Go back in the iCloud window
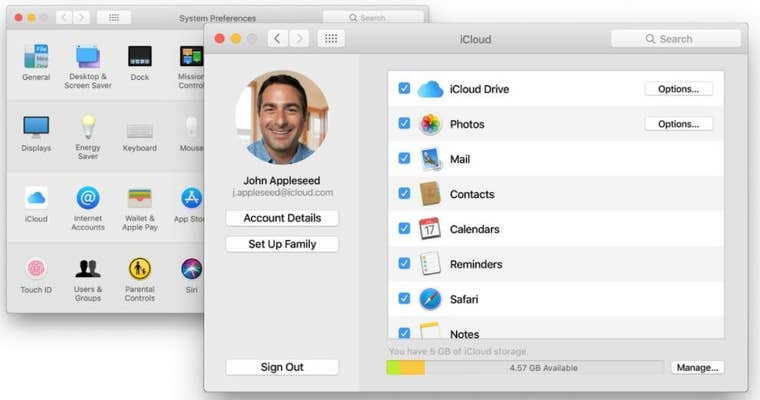Image resolution: width=760 pixels, height=400 pixels. [278, 39]
